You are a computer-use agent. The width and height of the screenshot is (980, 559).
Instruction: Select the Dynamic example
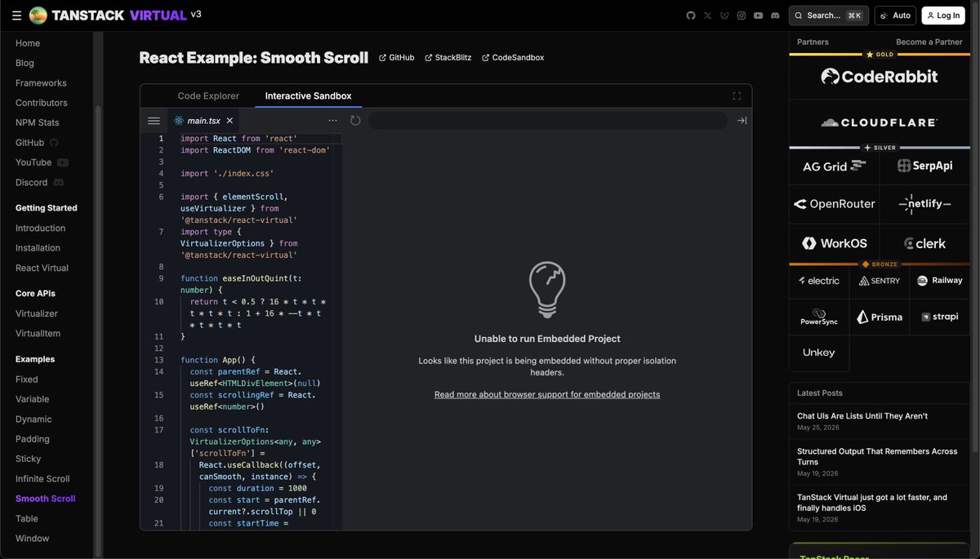click(x=33, y=419)
